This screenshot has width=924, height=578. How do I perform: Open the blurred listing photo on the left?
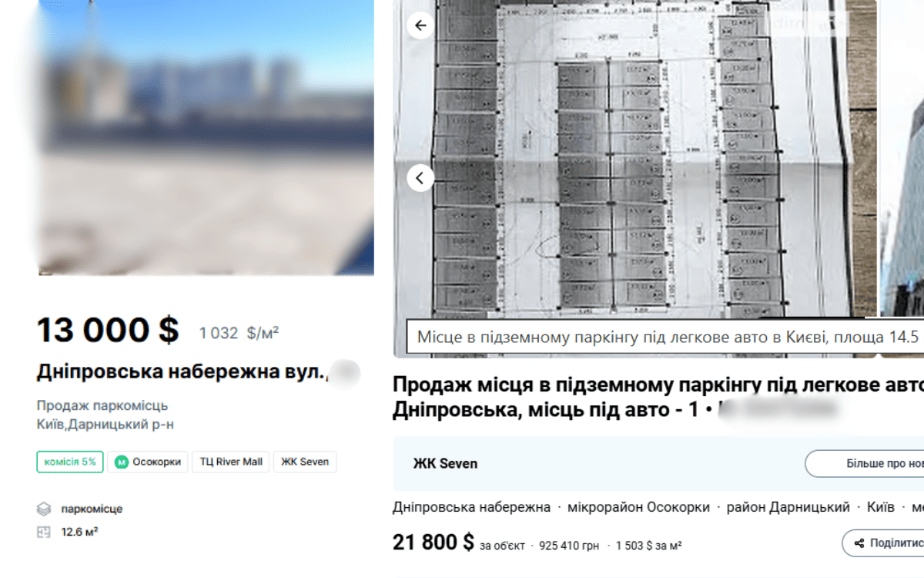(206, 139)
